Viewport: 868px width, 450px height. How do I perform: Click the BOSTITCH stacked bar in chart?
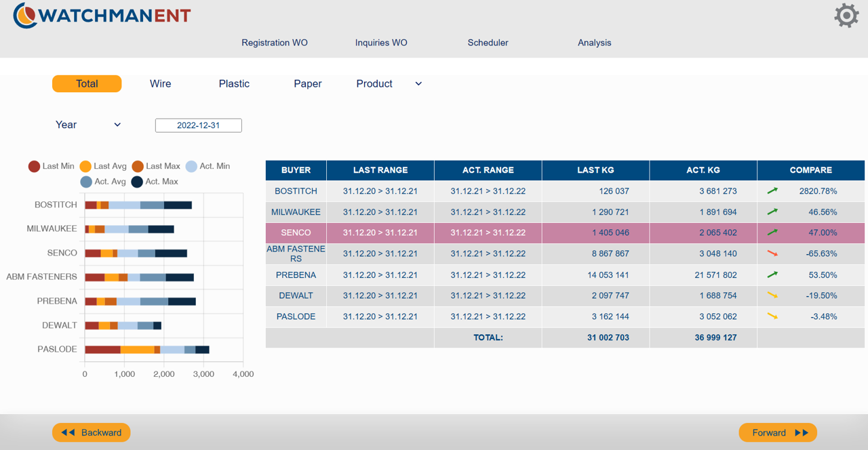pyautogui.click(x=138, y=205)
